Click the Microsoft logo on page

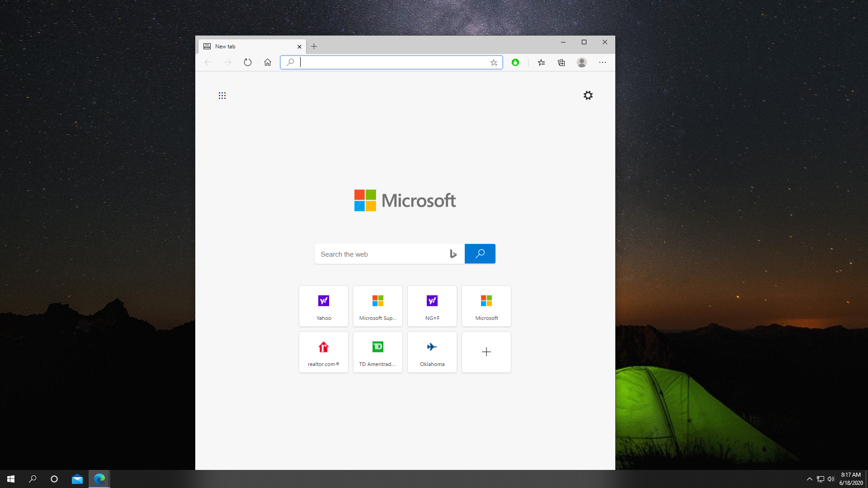coord(405,200)
